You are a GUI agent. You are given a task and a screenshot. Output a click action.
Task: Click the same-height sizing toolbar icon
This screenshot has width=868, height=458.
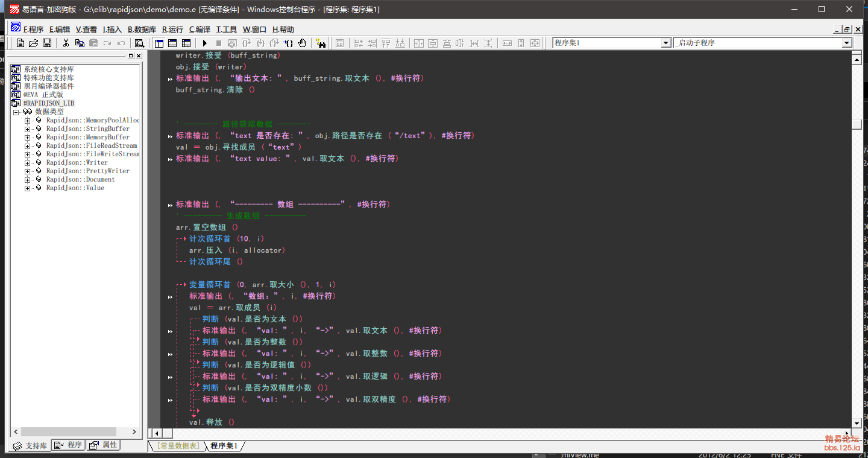(521, 43)
